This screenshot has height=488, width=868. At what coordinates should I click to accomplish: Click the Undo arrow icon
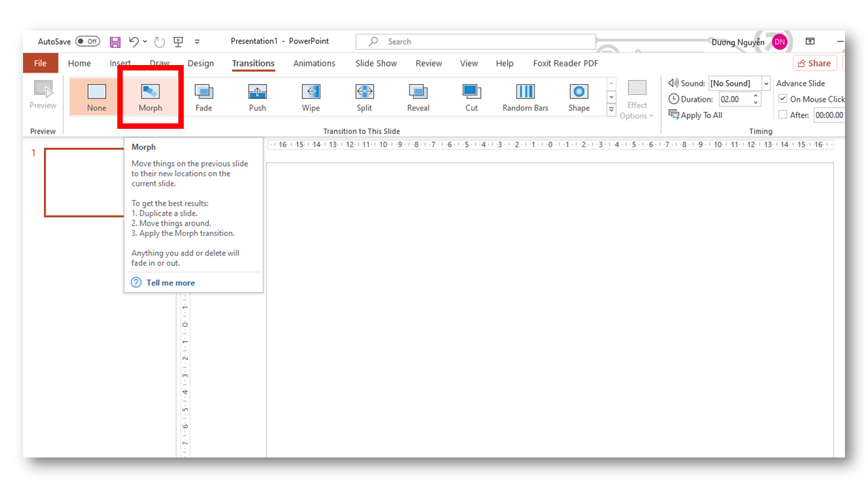[x=134, y=42]
